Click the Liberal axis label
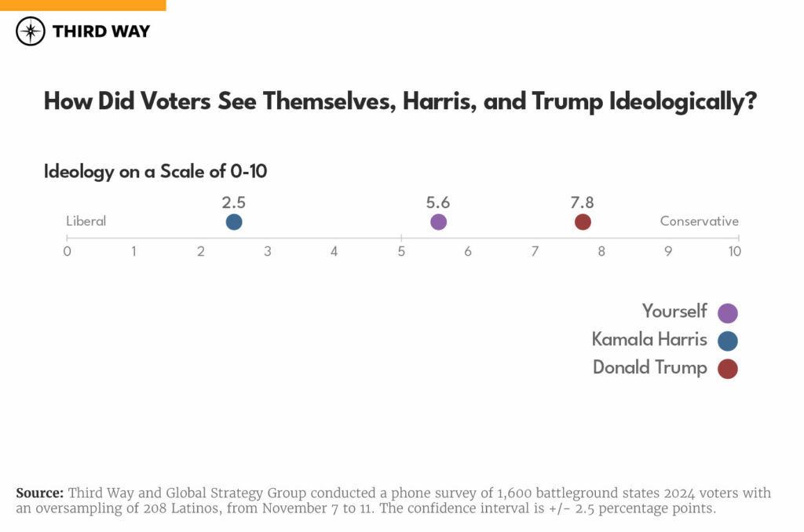This screenshot has height=532, width=804. pos(86,221)
